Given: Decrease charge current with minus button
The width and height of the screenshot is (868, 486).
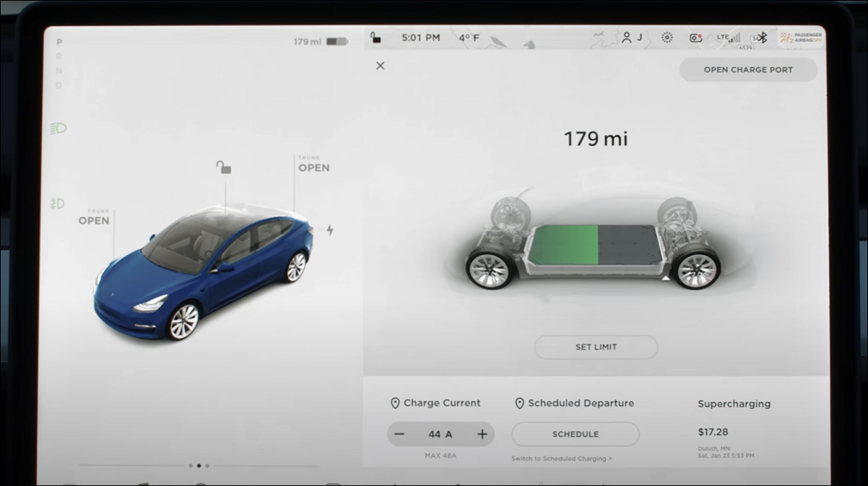Looking at the screenshot, I should [399, 434].
